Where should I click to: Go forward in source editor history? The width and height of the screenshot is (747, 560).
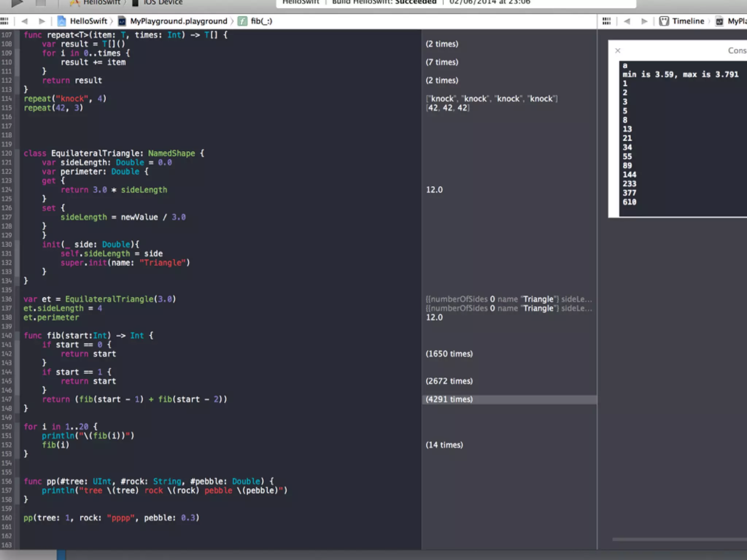[42, 21]
